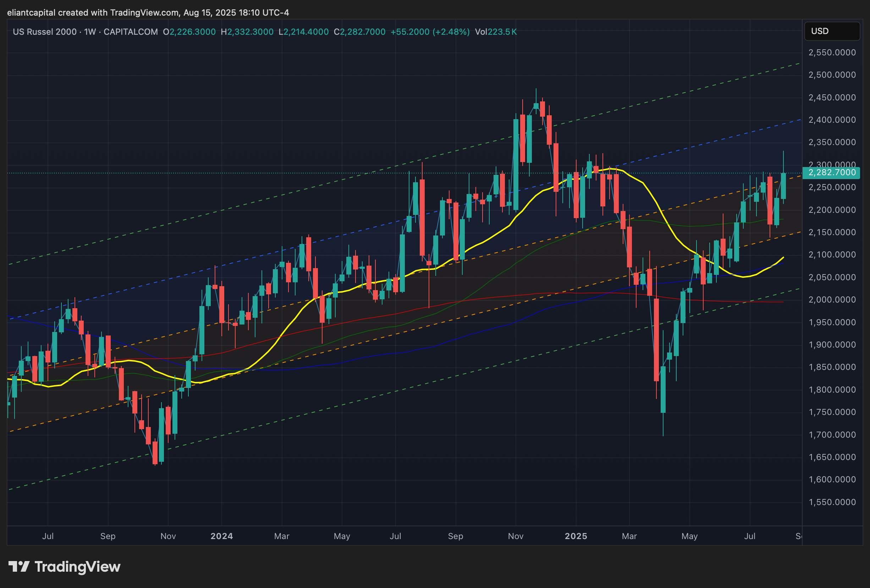Click the 2024 label on time axis
The width and height of the screenshot is (870, 588).
pos(222,536)
